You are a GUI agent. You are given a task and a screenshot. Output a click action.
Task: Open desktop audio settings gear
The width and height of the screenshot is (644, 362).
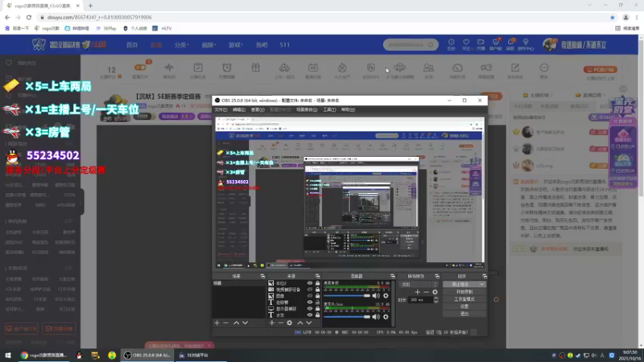[386, 295]
